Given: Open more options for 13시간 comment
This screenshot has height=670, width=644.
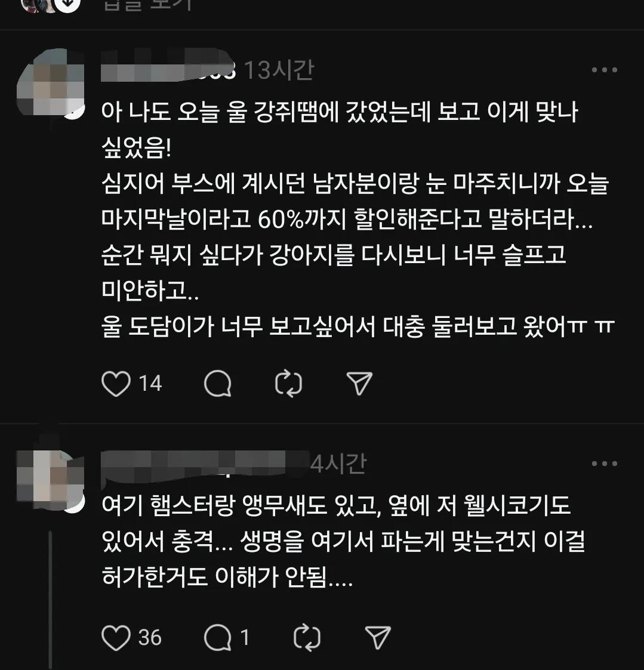Looking at the screenshot, I should (604, 70).
